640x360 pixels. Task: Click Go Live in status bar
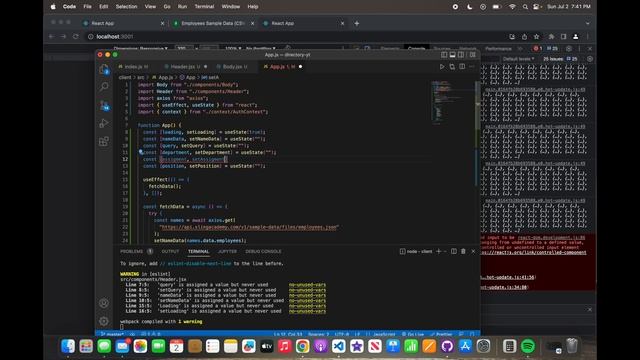tap(413, 334)
